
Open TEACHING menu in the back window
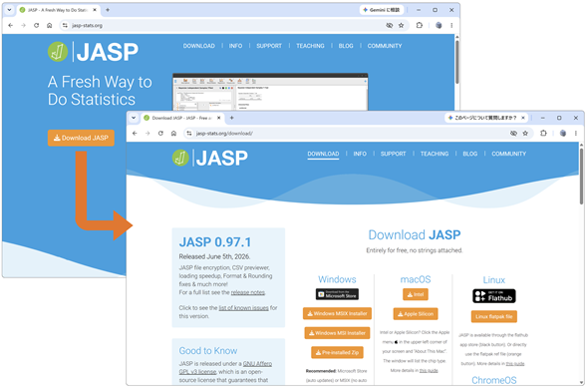click(310, 46)
